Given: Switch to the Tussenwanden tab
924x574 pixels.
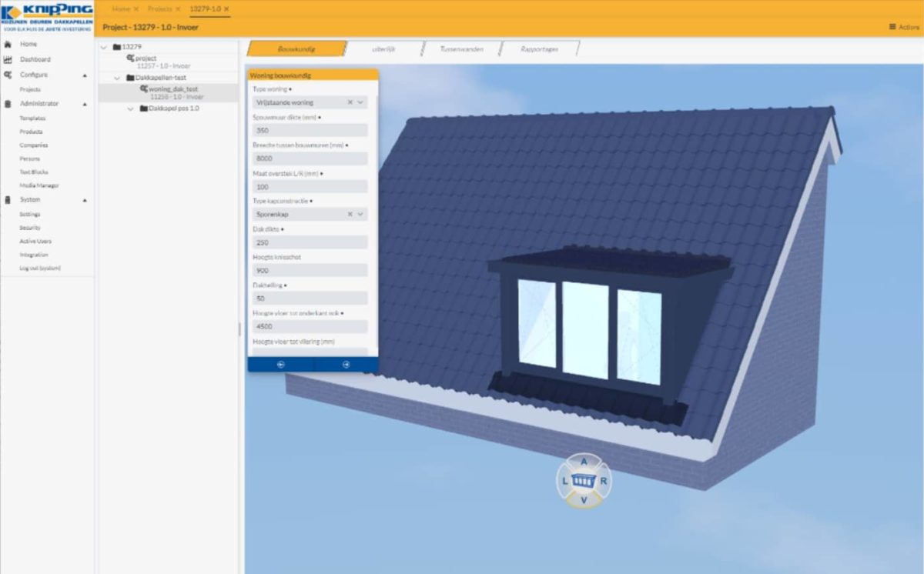Looking at the screenshot, I should click(x=461, y=48).
